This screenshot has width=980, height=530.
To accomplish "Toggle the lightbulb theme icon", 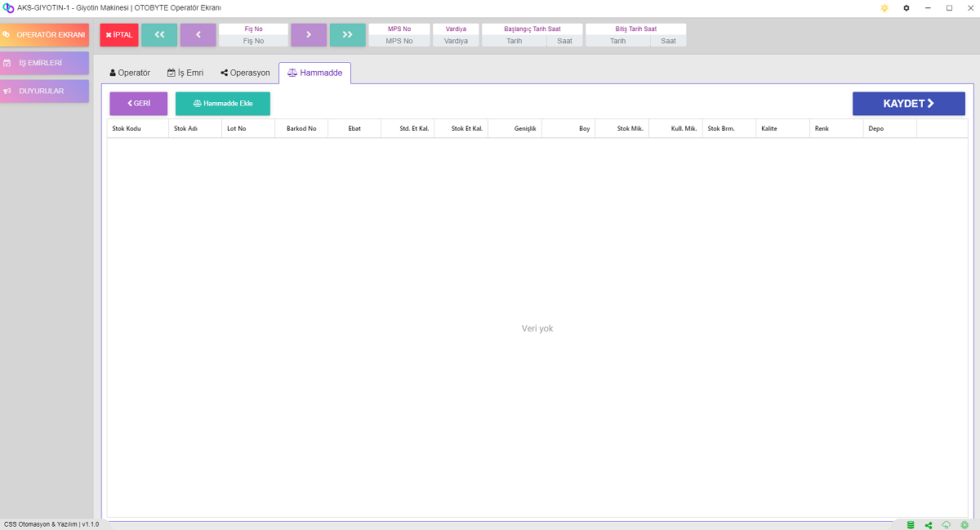I will (x=884, y=8).
